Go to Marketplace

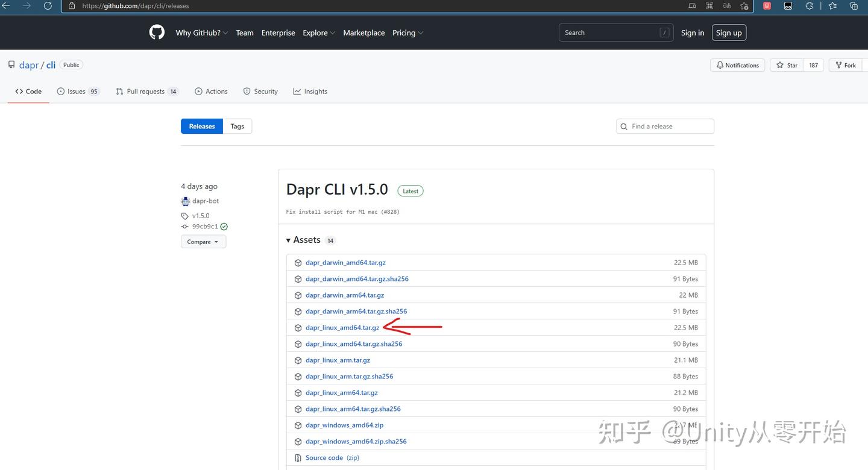pyautogui.click(x=364, y=33)
